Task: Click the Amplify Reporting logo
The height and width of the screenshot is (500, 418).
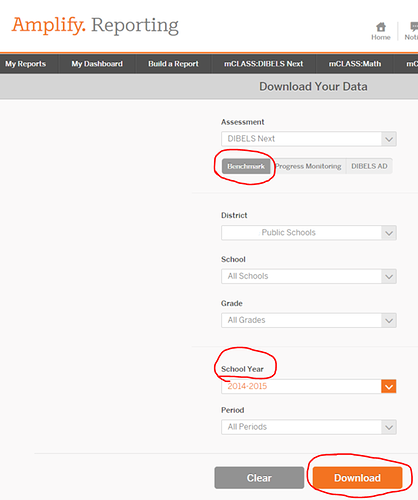Action: click(x=95, y=25)
